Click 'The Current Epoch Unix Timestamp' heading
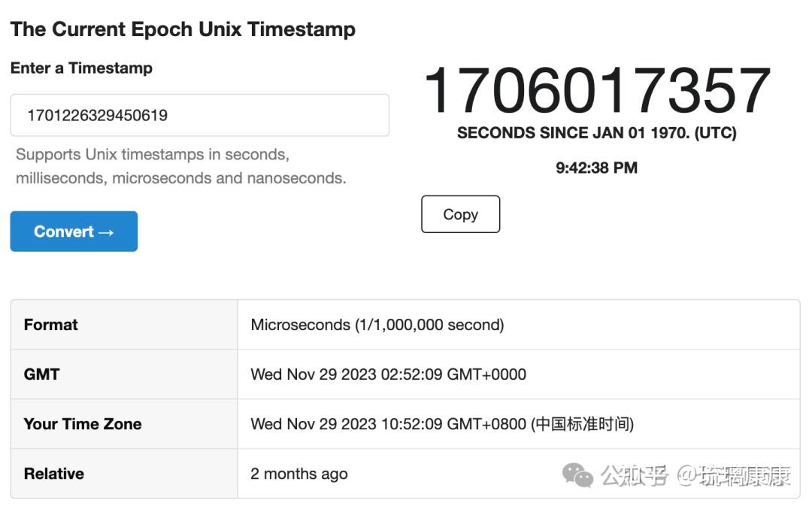This screenshot has width=812, height=509. [x=183, y=29]
